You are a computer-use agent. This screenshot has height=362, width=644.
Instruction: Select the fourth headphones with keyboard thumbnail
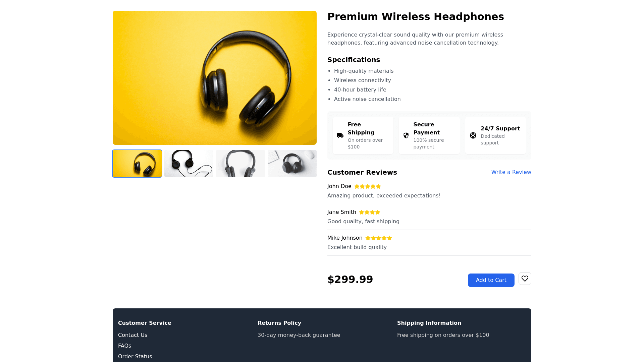[292, 164]
